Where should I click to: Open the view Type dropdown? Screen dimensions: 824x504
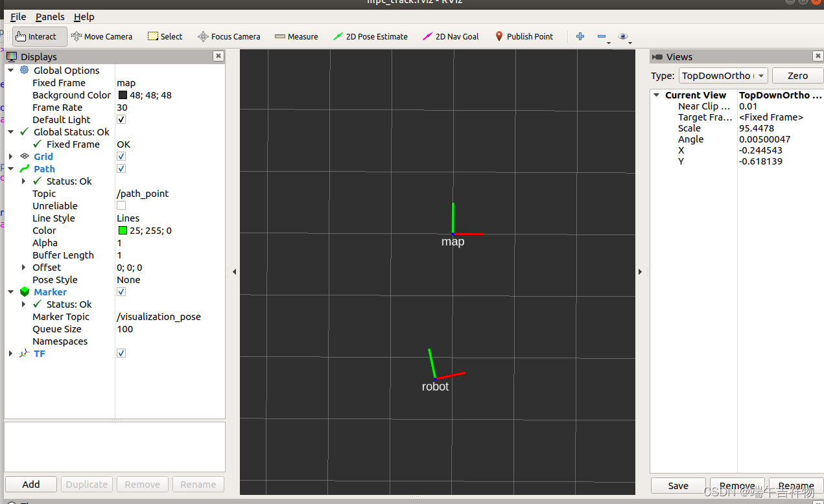[x=724, y=76]
